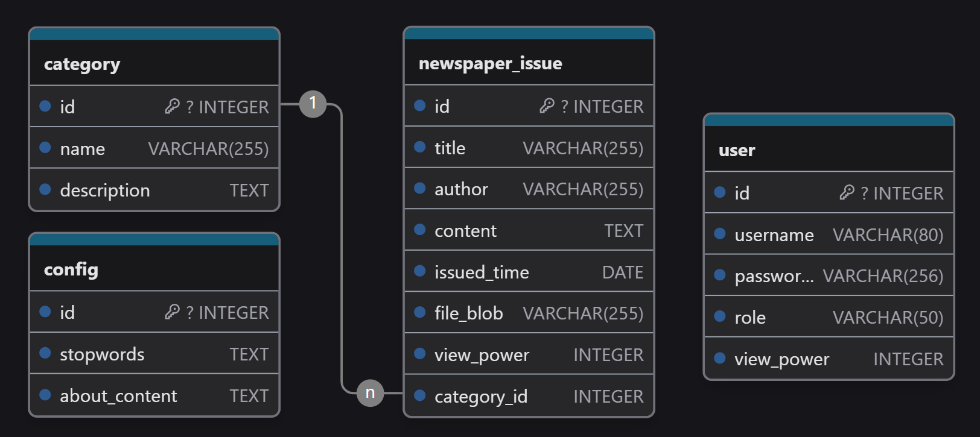Viewport: 980px width, 437px height.
Task: Click the blue dot beside username field
Action: [720, 234]
